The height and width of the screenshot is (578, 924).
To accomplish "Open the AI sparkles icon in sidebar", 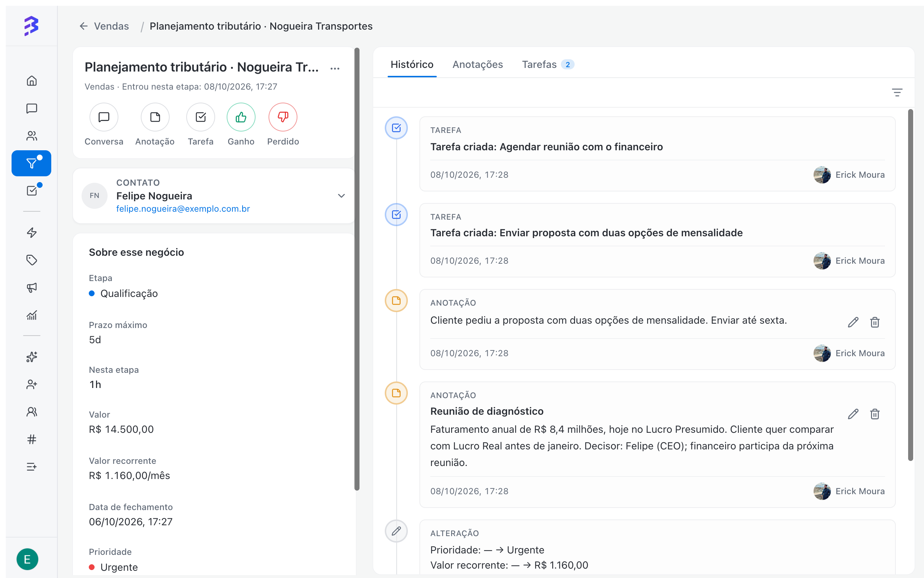I will [x=32, y=357].
